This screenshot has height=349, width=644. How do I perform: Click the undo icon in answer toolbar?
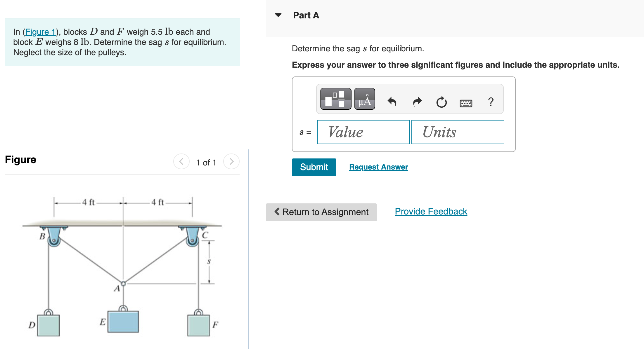point(392,102)
